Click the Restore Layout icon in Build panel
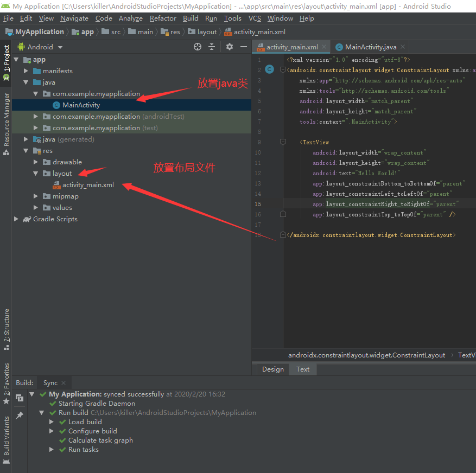The width and height of the screenshot is (476, 473). [x=20, y=398]
